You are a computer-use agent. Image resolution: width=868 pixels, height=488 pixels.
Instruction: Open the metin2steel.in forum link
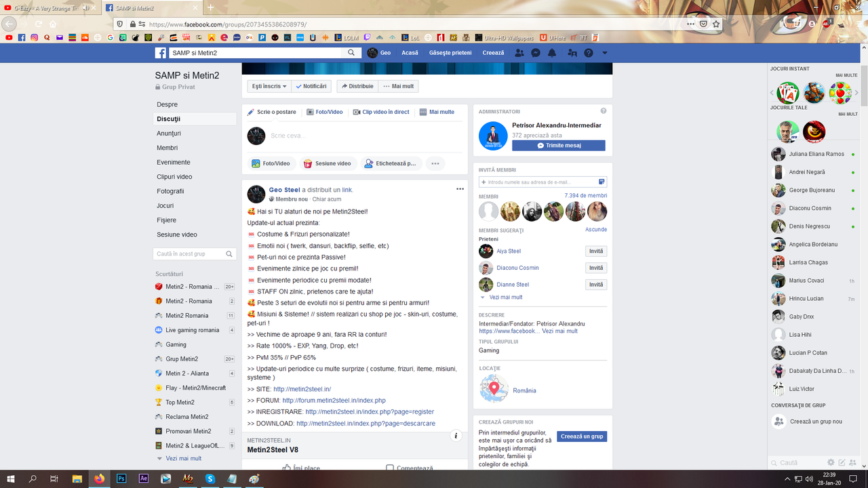point(334,401)
